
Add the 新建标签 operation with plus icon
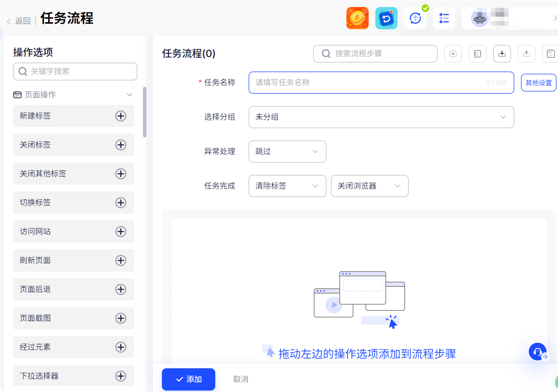(121, 116)
